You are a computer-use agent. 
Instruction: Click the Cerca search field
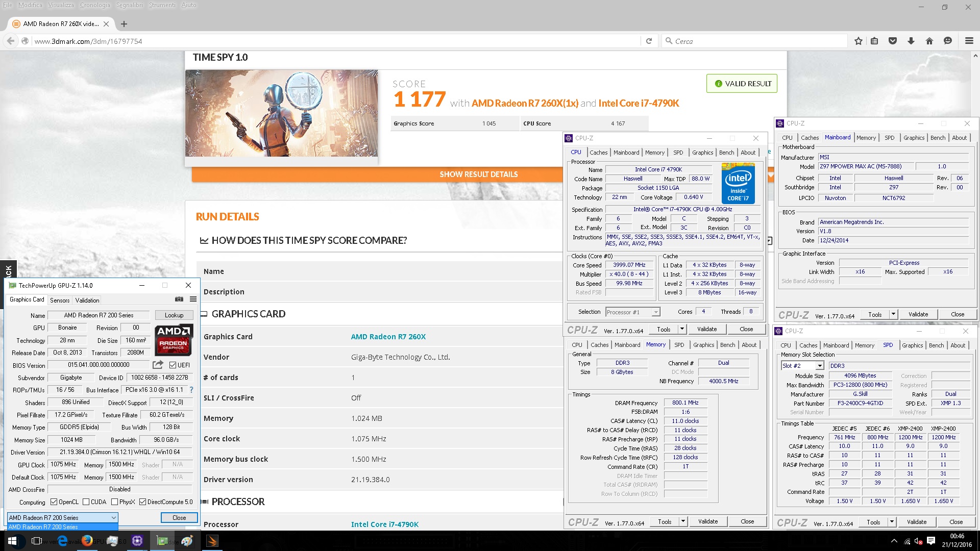[x=755, y=41]
